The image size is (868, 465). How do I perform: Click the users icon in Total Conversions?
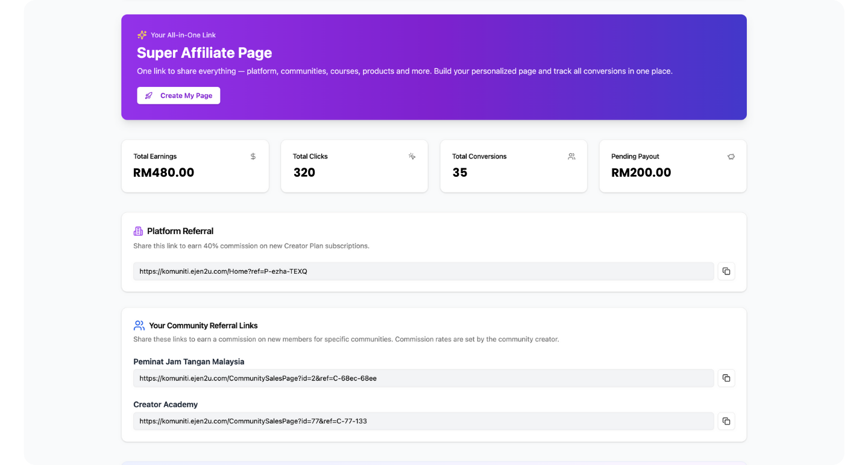[571, 156]
